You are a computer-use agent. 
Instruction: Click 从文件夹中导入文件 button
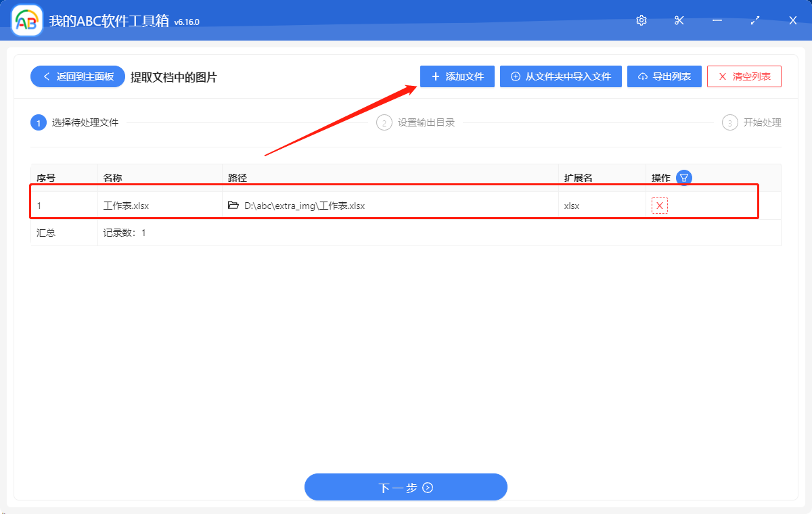tap(560, 76)
